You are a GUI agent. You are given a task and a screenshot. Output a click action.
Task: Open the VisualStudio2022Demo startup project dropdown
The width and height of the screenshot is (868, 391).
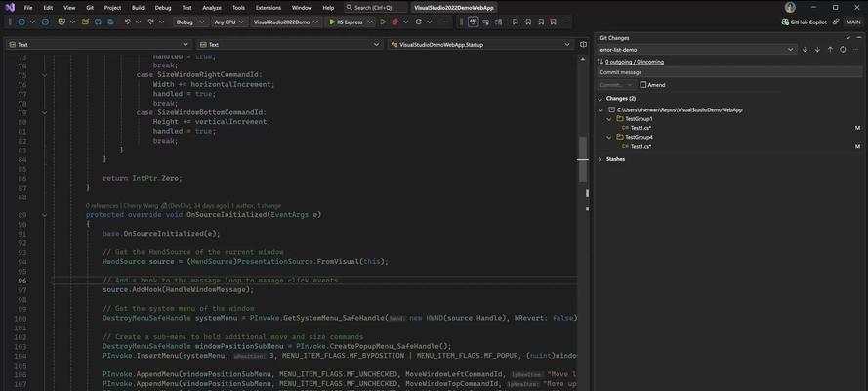[286, 22]
